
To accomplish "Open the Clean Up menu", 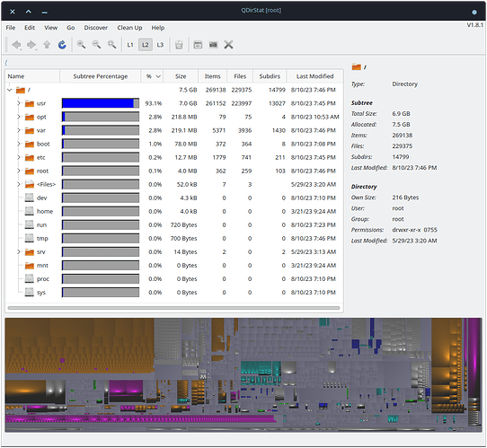I will pos(129,28).
